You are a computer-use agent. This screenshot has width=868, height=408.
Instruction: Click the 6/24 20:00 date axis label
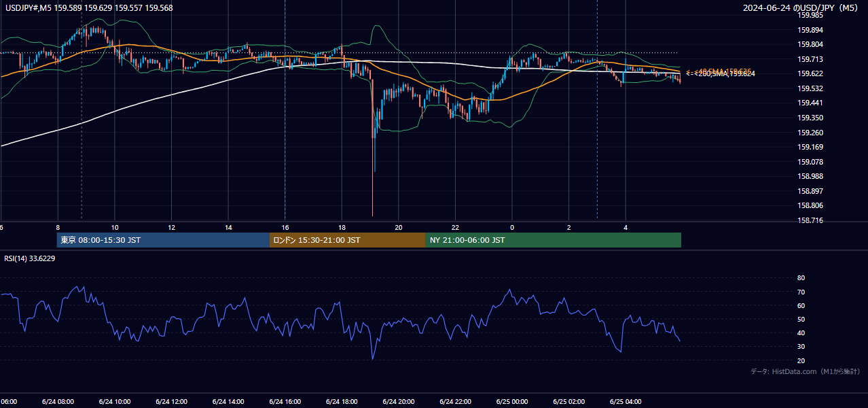(x=398, y=401)
